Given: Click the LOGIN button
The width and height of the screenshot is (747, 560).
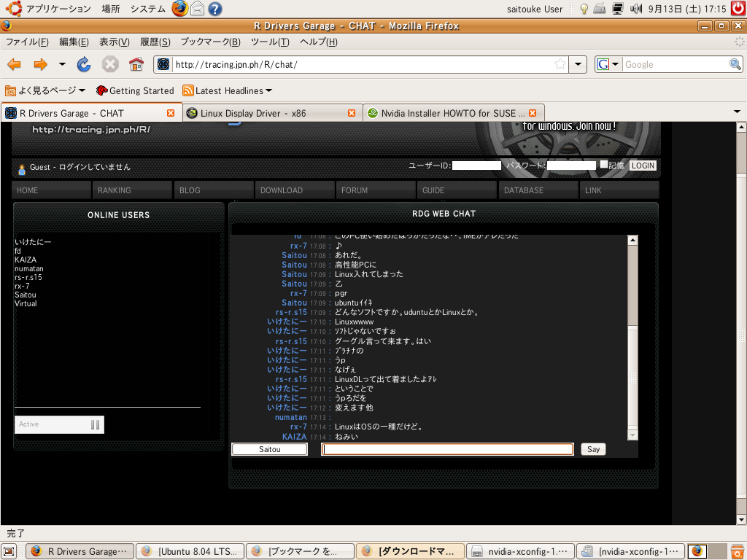Looking at the screenshot, I should coord(643,166).
